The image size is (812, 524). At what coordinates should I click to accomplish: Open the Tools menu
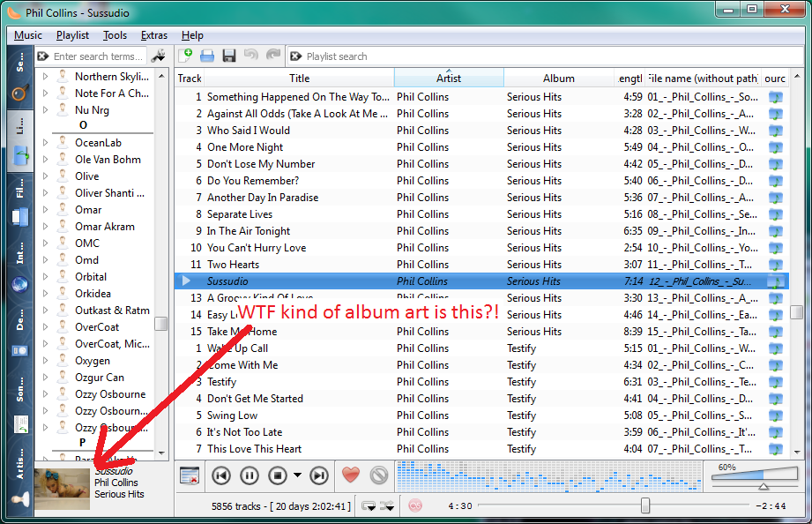pos(115,35)
